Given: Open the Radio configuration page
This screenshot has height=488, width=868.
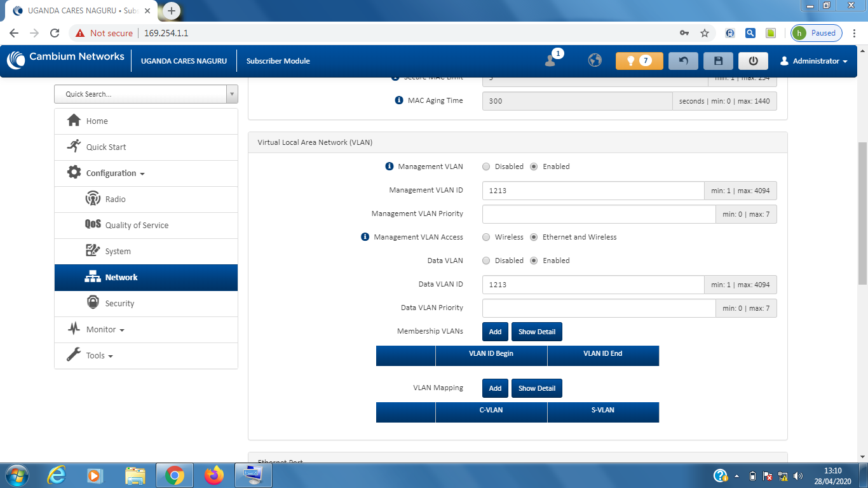Looking at the screenshot, I should click(115, 200).
